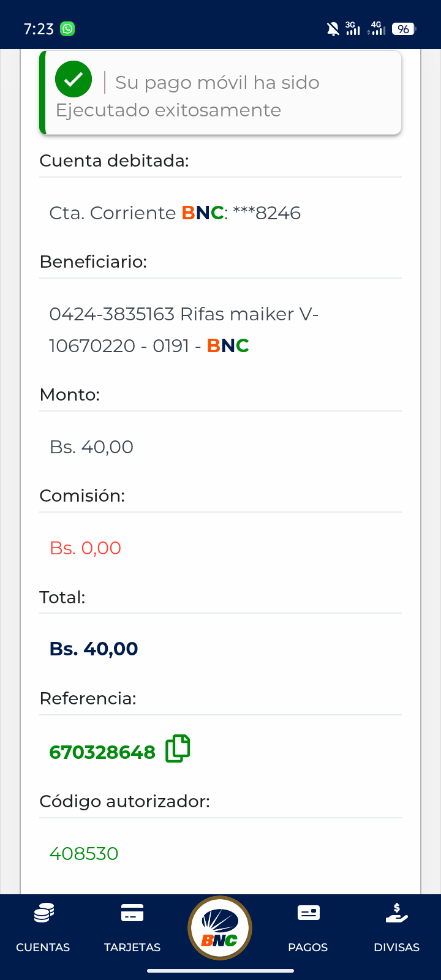This screenshot has height=980, width=441.
Task: Open the Tarjetas card icon
Action: (x=132, y=913)
